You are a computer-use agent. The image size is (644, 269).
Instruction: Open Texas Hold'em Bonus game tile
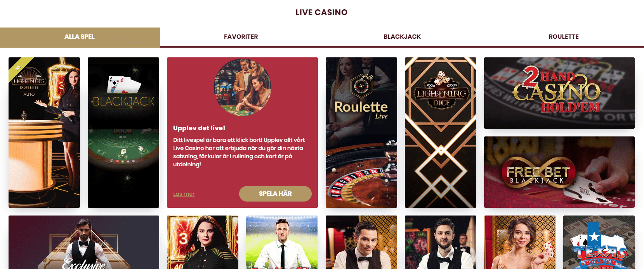click(599, 242)
